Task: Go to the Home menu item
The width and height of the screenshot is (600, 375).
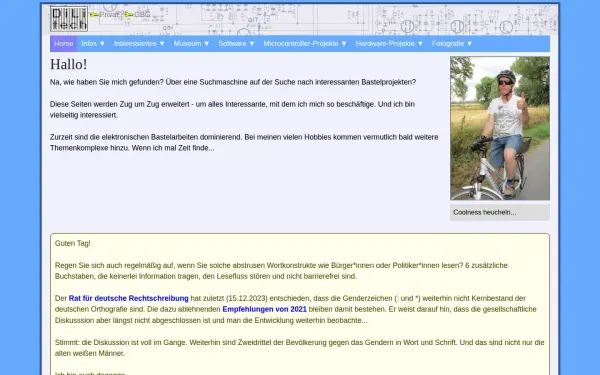Action: click(x=64, y=44)
